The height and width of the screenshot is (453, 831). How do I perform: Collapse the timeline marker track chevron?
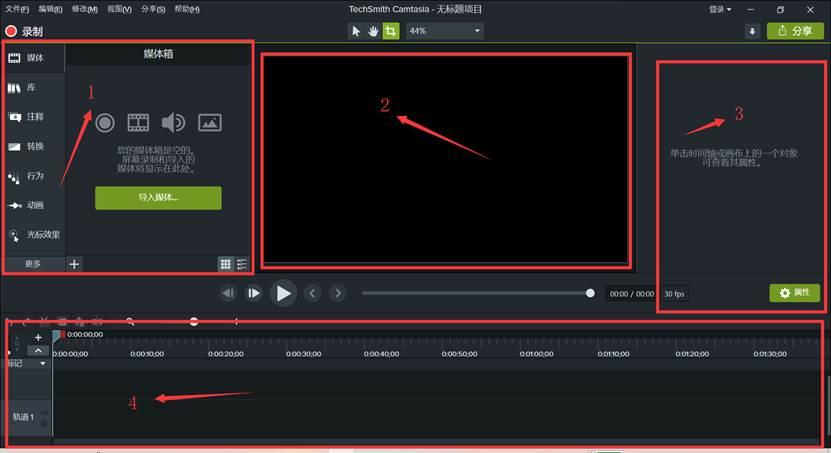click(x=38, y=350)
